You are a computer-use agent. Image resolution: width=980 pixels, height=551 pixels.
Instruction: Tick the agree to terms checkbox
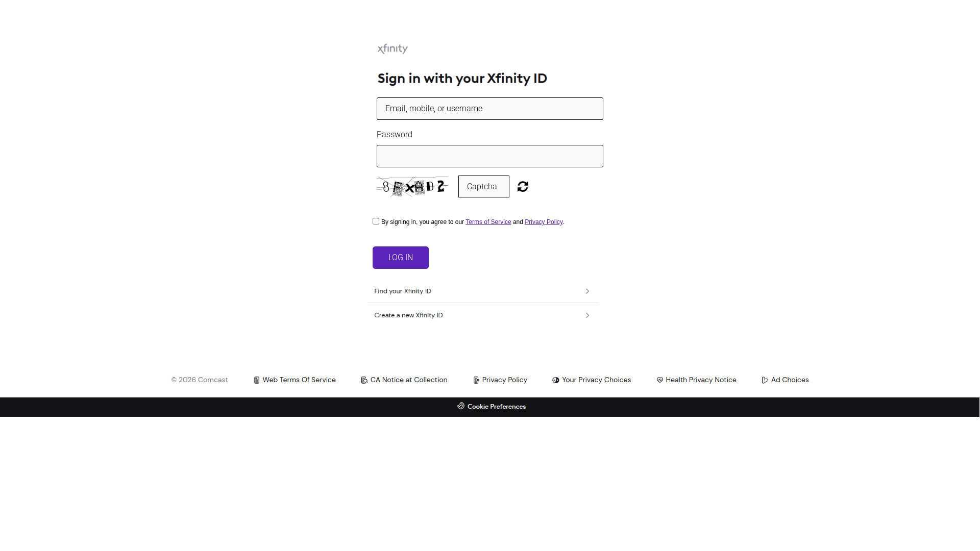click(x=376, y=221)
